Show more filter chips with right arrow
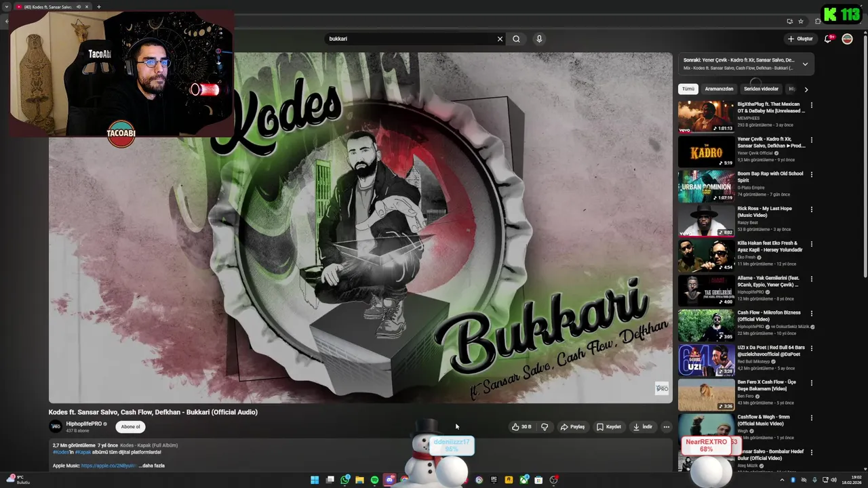This screenshot has height=488, width=868. (x=806, y=89)
